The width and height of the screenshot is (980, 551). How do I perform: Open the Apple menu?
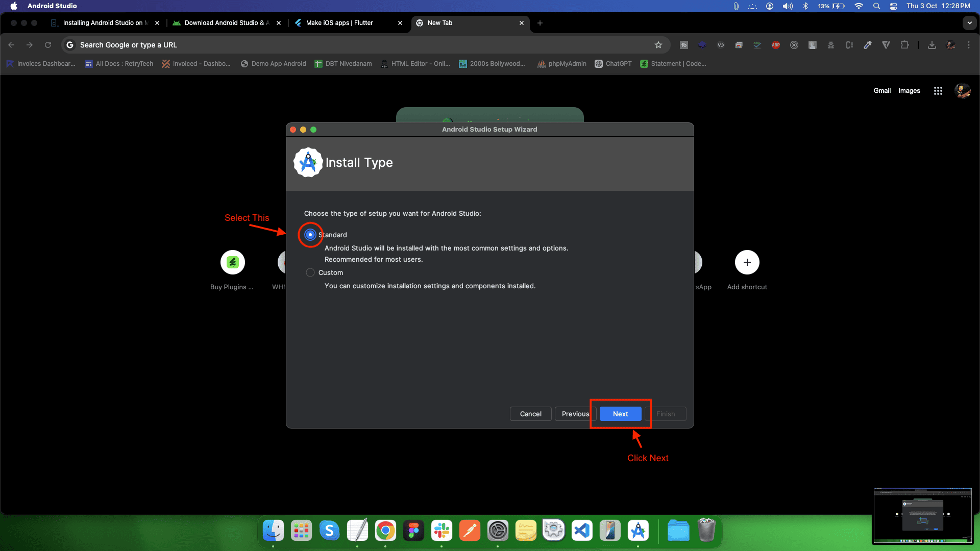13,6
